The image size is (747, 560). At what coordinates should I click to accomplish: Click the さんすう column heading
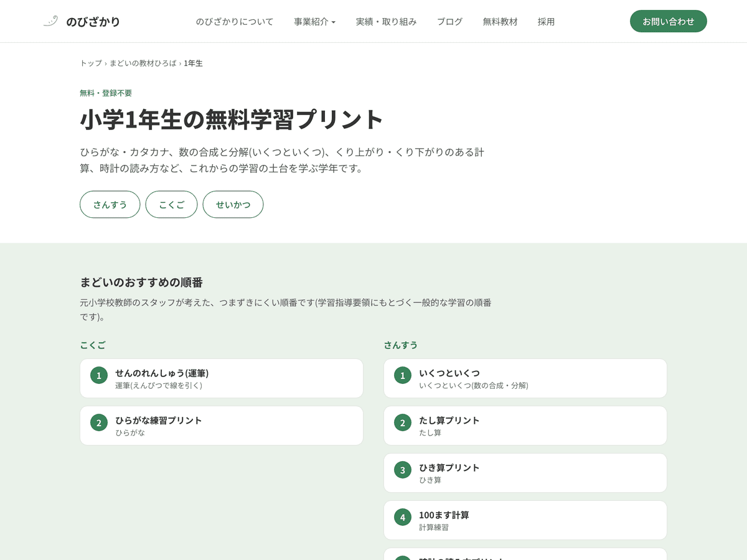(x=401, y=345)
